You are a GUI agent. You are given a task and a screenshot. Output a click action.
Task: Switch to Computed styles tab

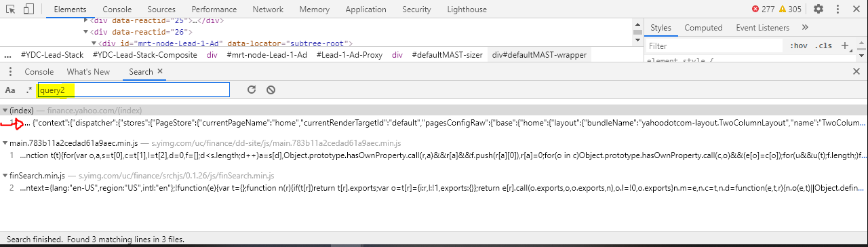coord(703,28)
